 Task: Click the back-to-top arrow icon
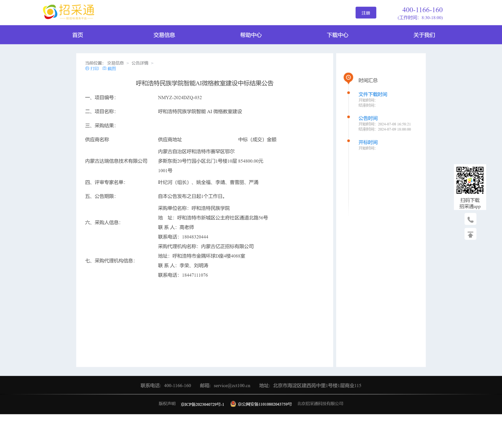(470, 234)
